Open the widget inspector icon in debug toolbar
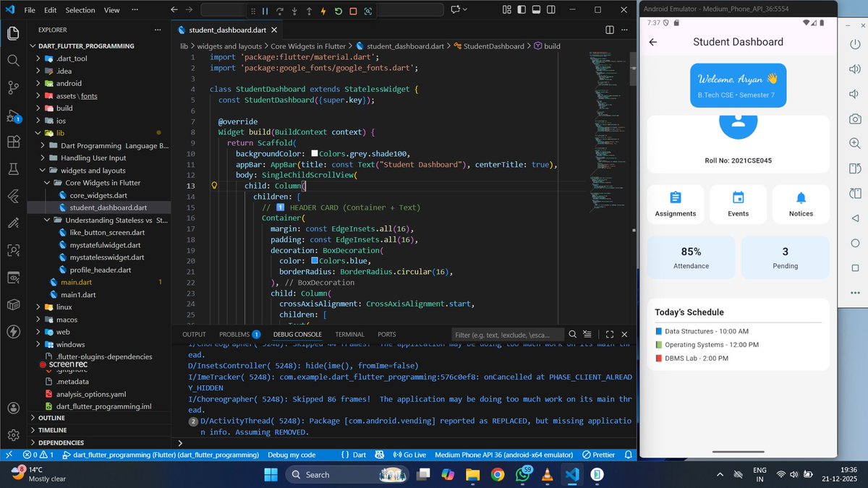 368,11
